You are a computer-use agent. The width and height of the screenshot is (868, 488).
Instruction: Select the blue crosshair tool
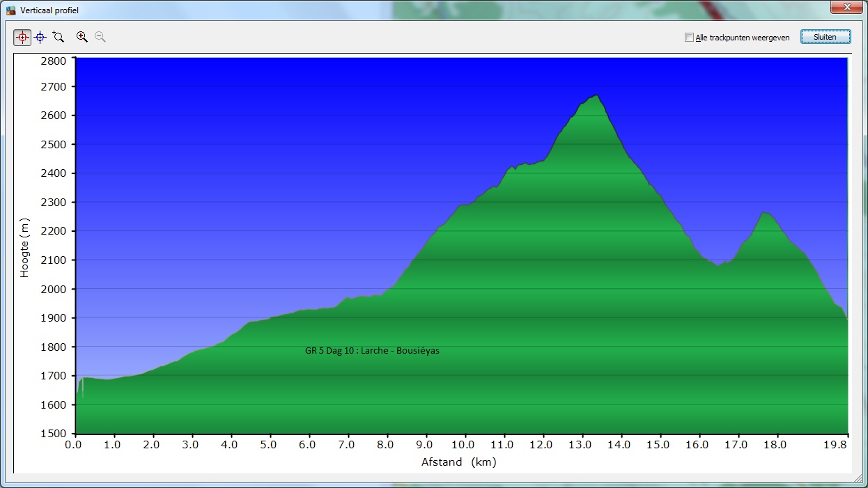(x=40, y=37)
